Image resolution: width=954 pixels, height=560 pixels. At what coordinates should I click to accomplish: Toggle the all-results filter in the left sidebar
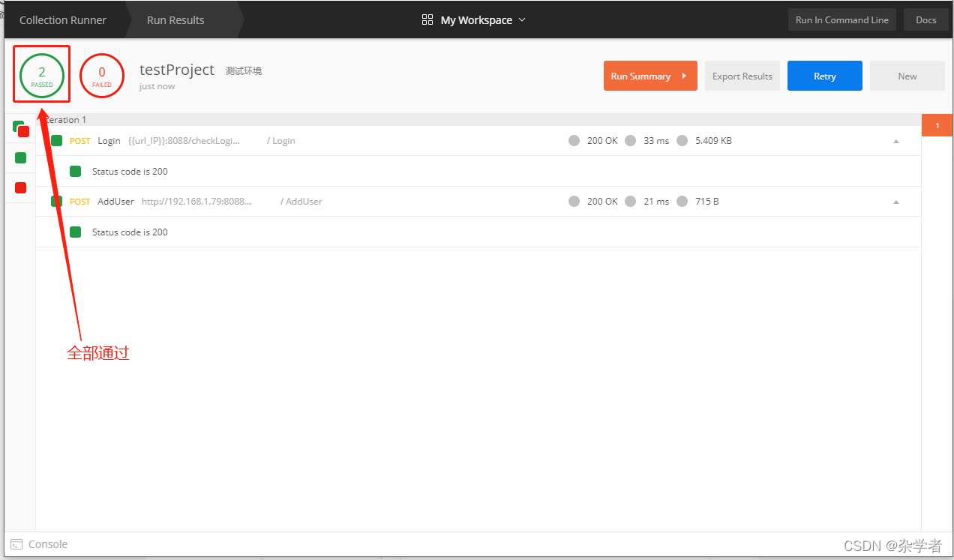20,127
